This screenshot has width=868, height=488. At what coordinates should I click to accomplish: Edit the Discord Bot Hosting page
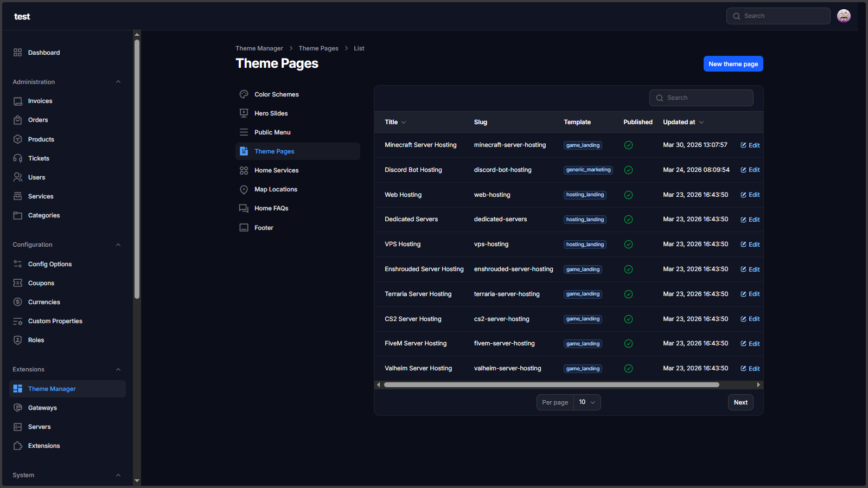(x=750, y=170)
